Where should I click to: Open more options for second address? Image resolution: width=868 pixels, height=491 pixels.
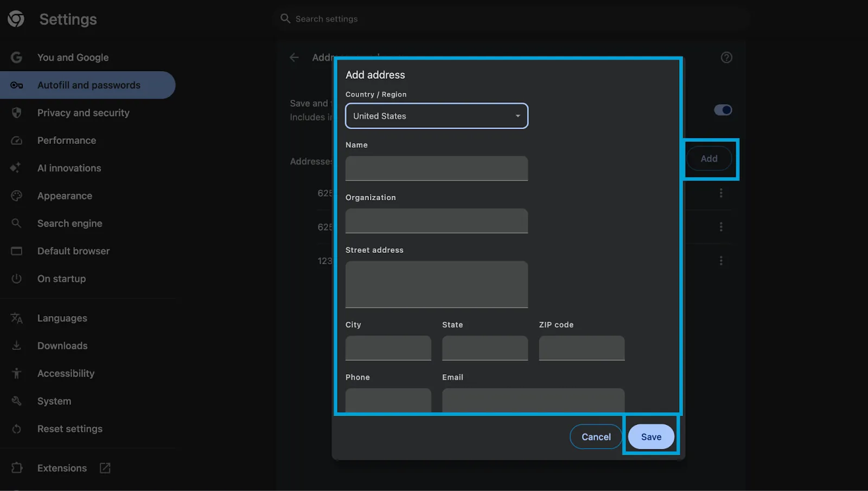721,227
